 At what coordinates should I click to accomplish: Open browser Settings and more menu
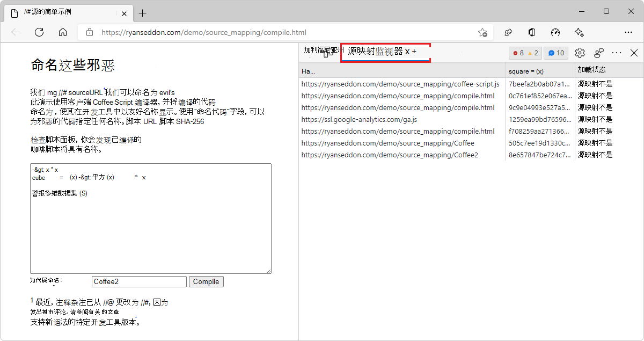(x=628, y=32)
